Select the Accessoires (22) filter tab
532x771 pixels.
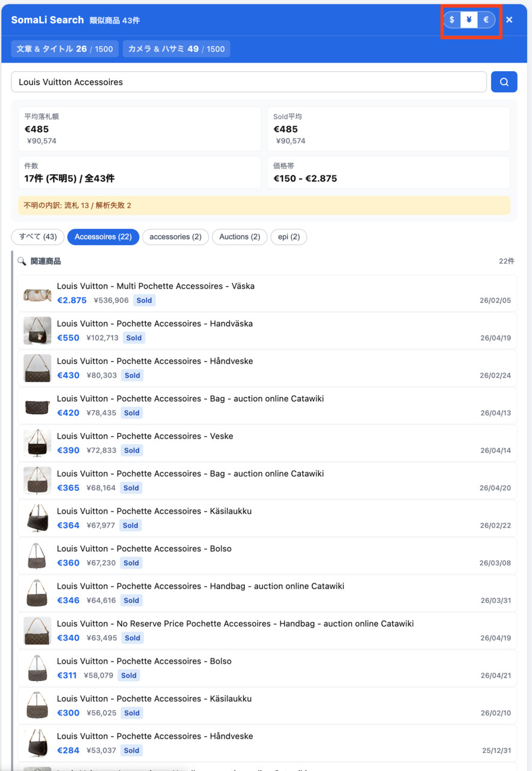(x=103, y=237)
